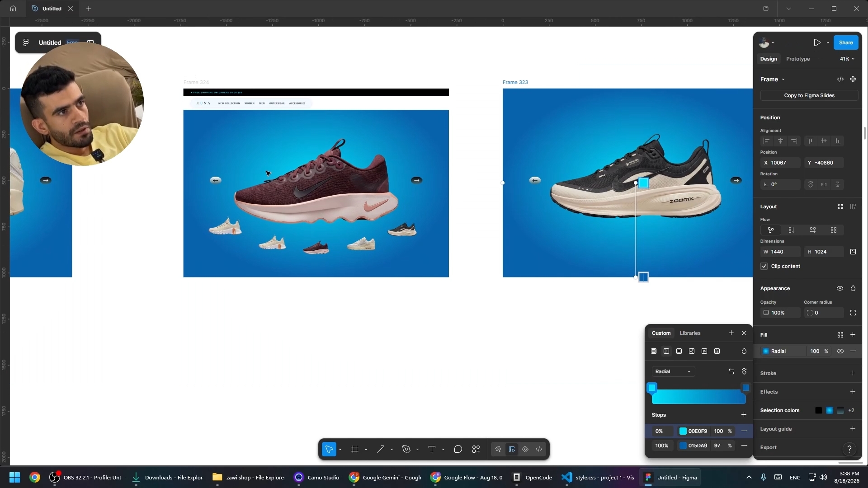Select freeform flow layout
The width and height of the screenshot is (868, 488).
tap(771, 230)
